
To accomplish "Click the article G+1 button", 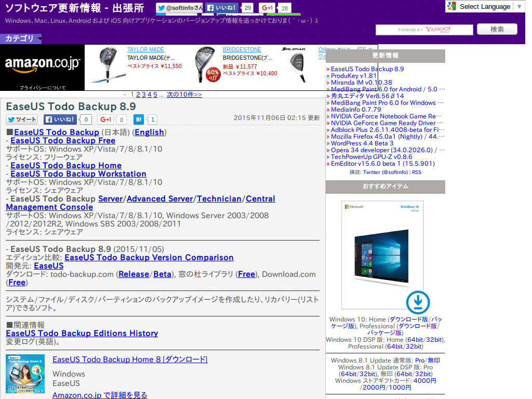I will [105, 119].
